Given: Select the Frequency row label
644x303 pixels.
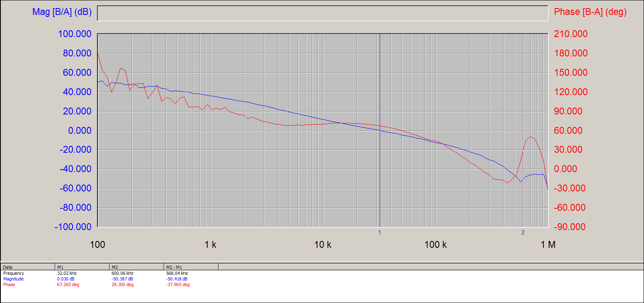Looking at the screenshot, I should click(x=14, y=273).
